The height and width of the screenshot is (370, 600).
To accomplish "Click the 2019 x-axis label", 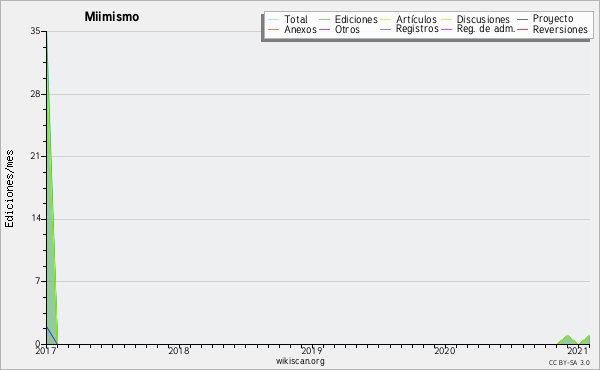I will tap(311, 350).
